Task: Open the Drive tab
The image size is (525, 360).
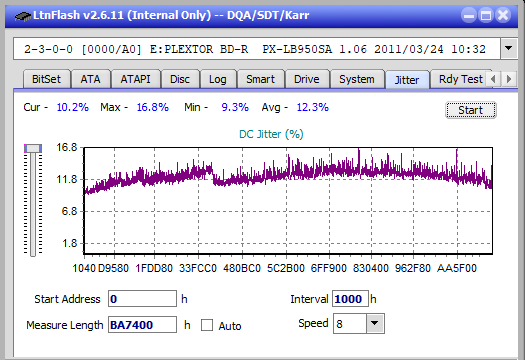Action: point(306,79)
